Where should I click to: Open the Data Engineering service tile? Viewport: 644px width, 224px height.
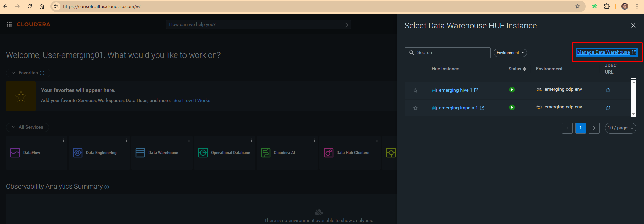coord(99,153)
